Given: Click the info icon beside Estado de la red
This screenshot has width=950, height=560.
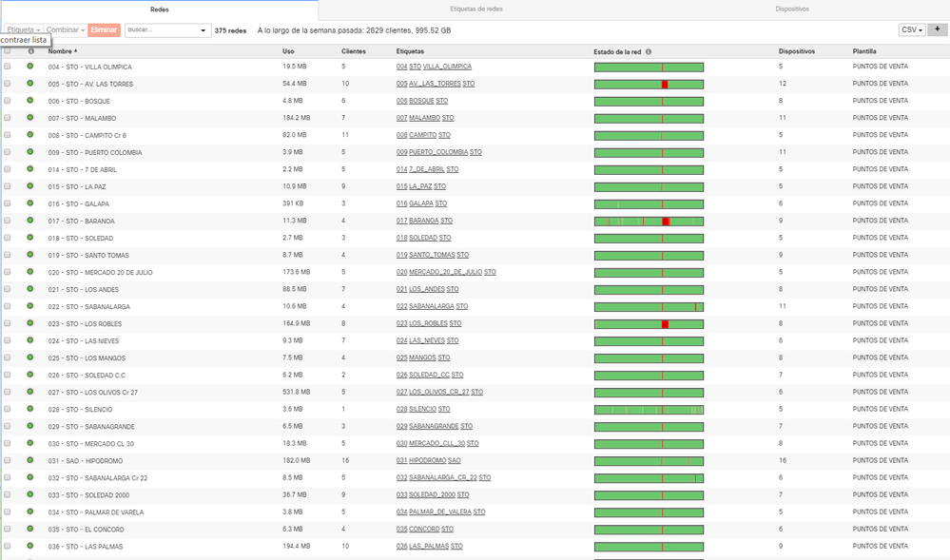Looking at the screenshot, I should tap(649, 51).
